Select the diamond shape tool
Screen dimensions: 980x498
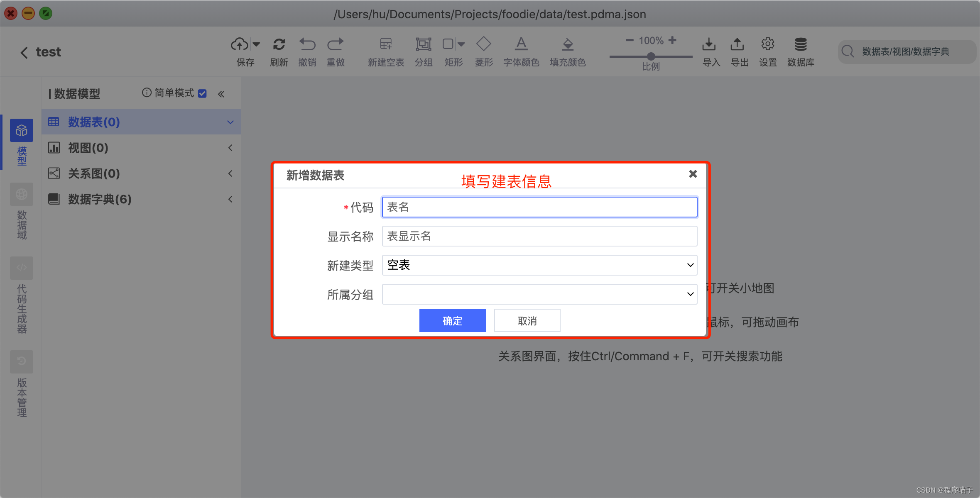coord(484,44)
